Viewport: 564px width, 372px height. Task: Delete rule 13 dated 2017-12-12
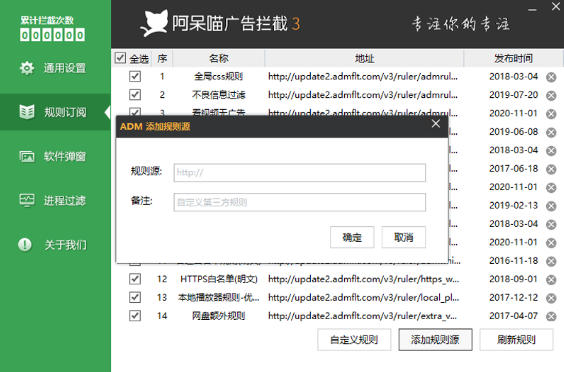coord(551,298)
